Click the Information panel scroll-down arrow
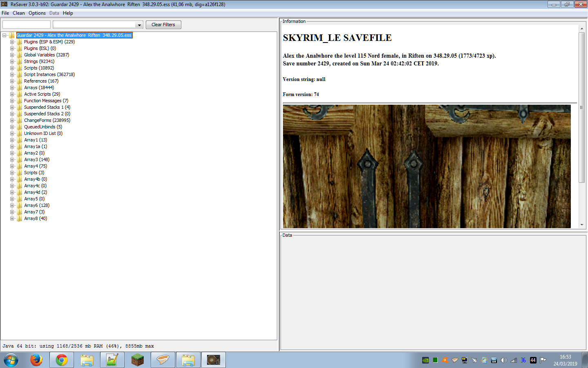This screenshot has width=588, height=368. pyautogui.click(x=582, y=225)
